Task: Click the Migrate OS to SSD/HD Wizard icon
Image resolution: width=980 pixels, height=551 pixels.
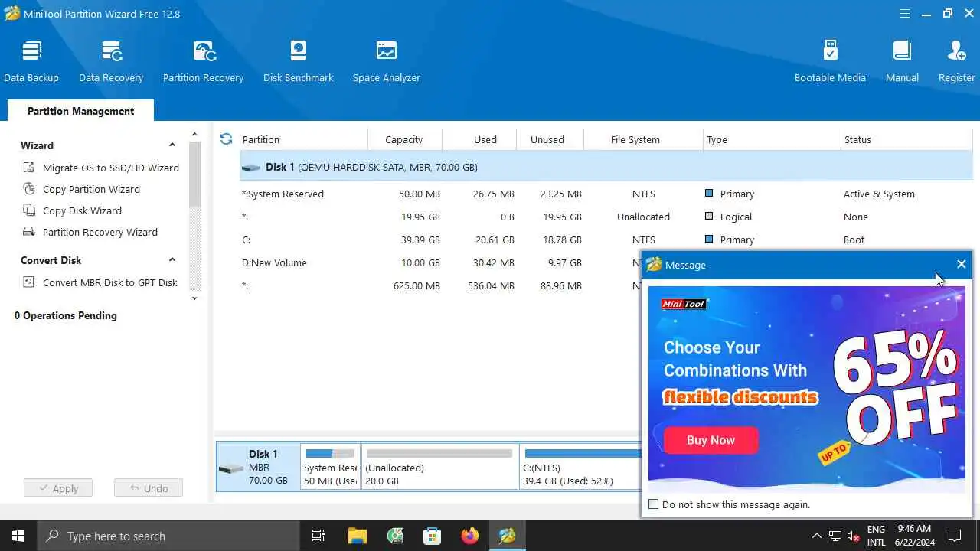Action: click(29, 168)
